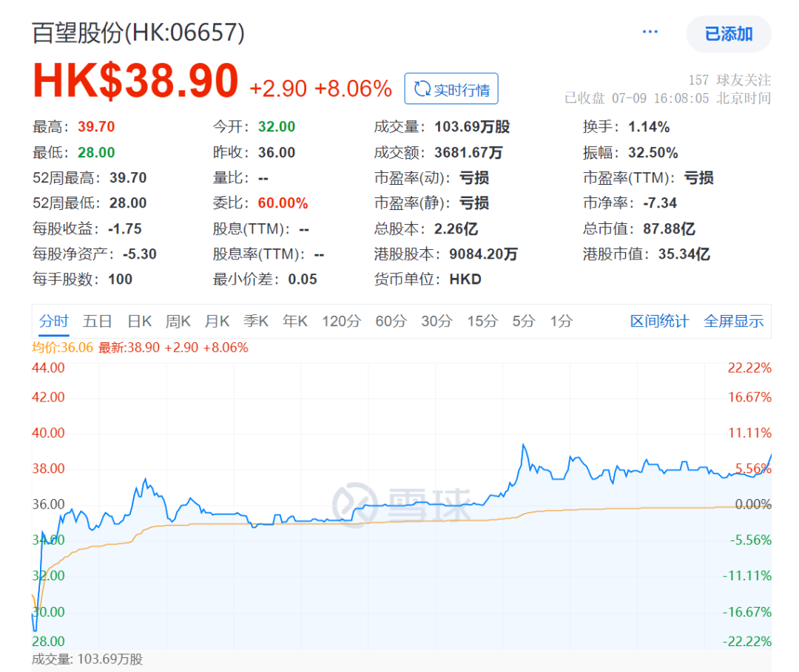The width and height of the screenshot is (799, 672).
Task: Click the stock name 百望股份(HK:06657)
Action: (138, 33)
